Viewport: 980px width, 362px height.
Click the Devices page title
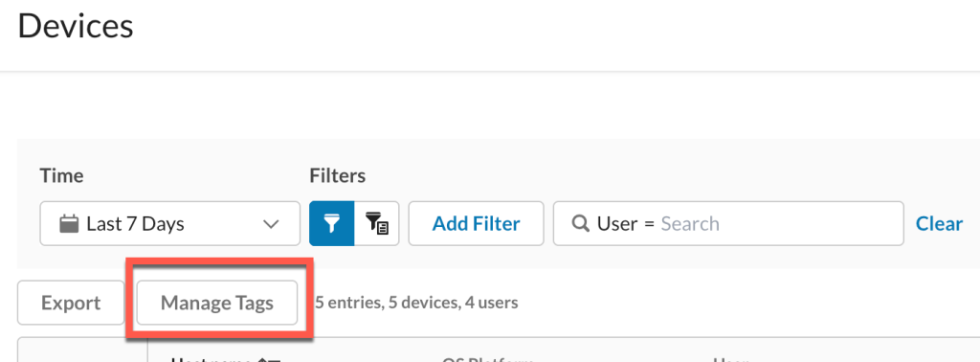76,27
